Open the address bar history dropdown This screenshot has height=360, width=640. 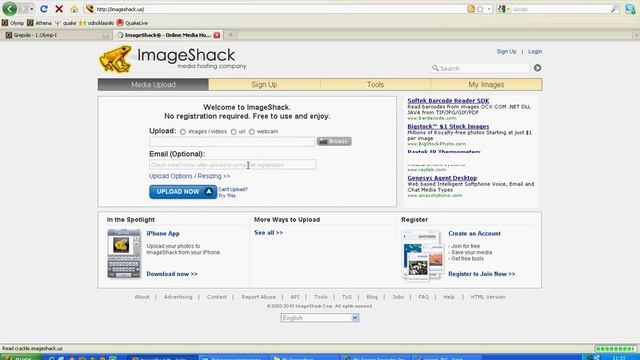coord(489,9)
